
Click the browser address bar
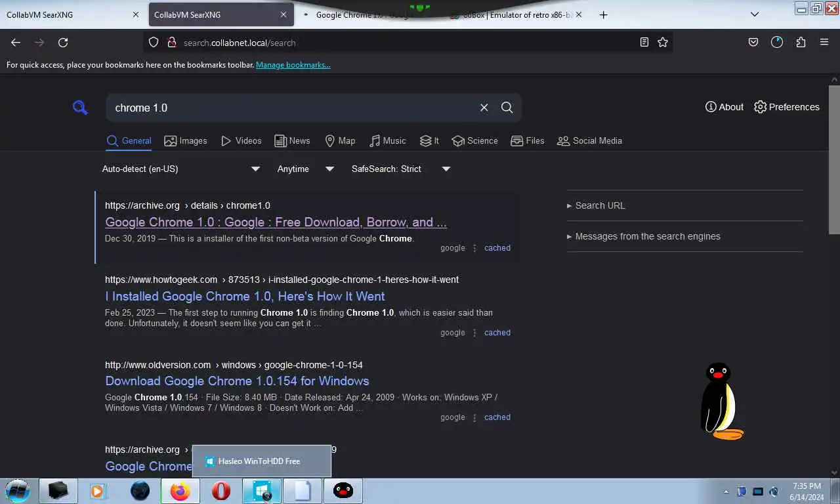(x=407, y=43)
